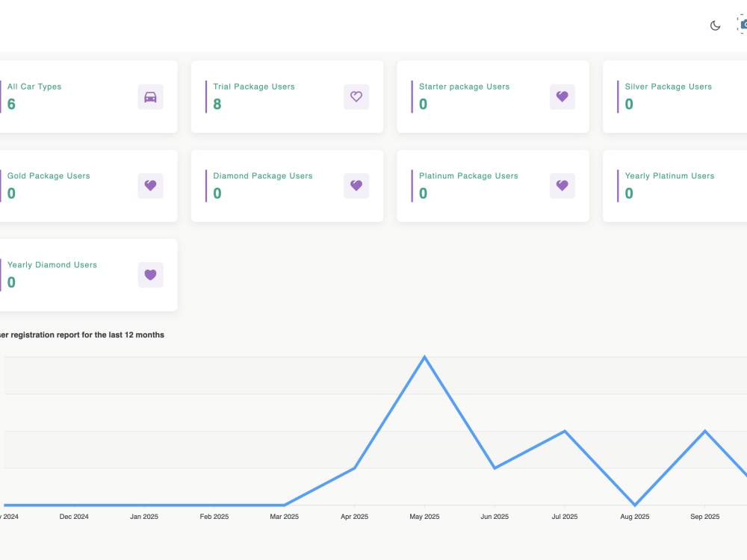This screenshot has height=560, width=747.
Task: Click the outlined heart icon for Trial Package Users
Action: pyautogui.click(x=356, y=96)
